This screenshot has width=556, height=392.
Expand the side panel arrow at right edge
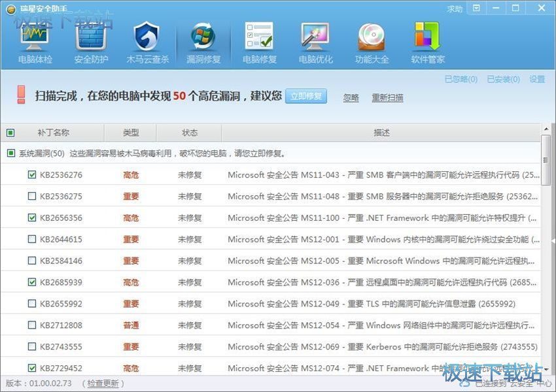[553, 241]
